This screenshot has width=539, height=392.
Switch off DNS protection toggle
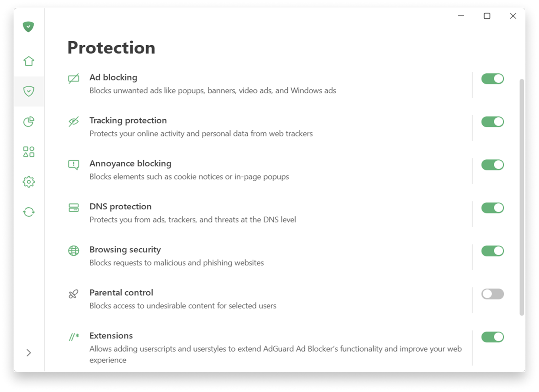pyautogui.click(x=493, y=208)
